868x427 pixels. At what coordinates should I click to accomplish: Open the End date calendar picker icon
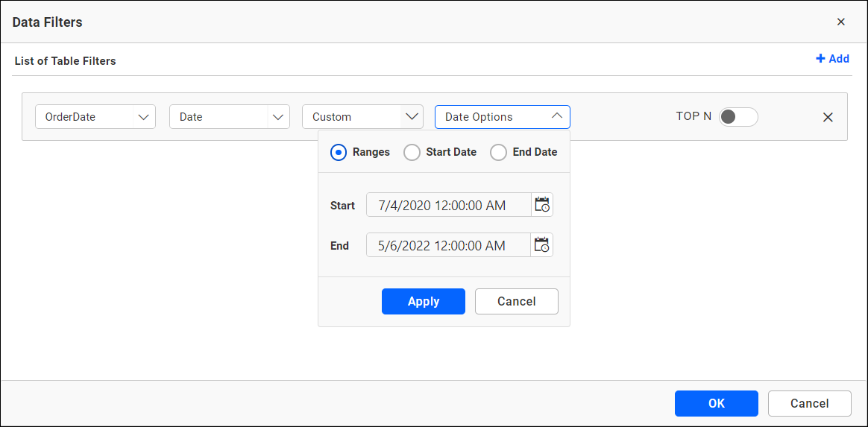tap(541, 245)
